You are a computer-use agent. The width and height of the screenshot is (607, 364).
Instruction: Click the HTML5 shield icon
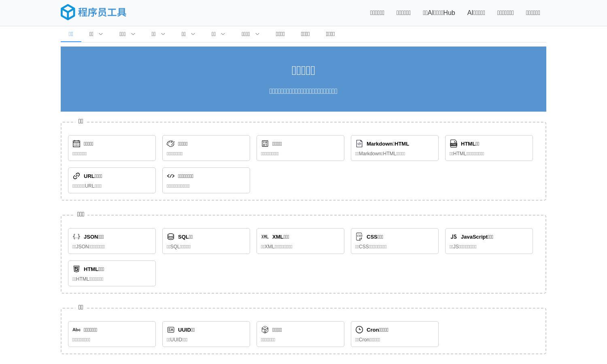pos(76,269)
